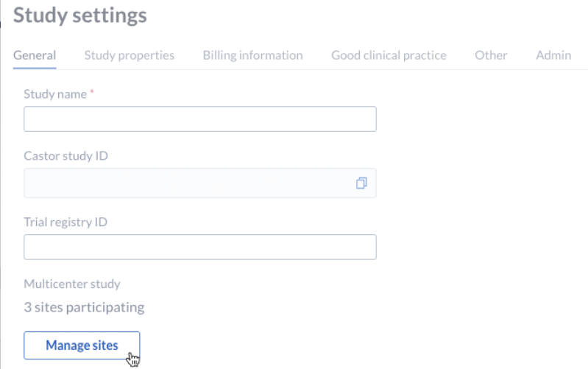The image size is (588, 369).
Task: Click the '3 sites participating' text
Action: [x=84, y=307]
